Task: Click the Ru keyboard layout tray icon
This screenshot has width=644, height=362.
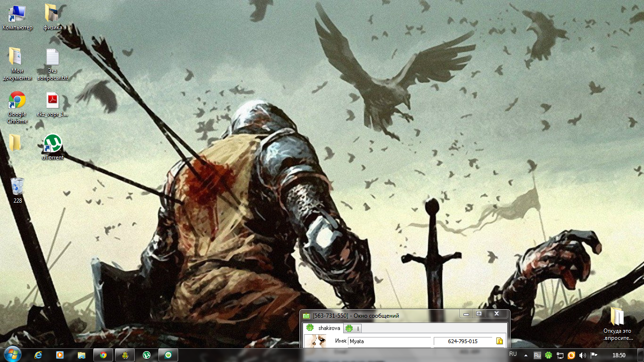Action: tap(537, 355)
